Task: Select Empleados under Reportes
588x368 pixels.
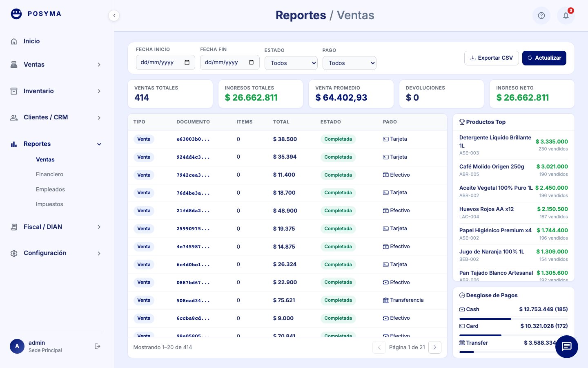Action: click(x=50, y=189)
